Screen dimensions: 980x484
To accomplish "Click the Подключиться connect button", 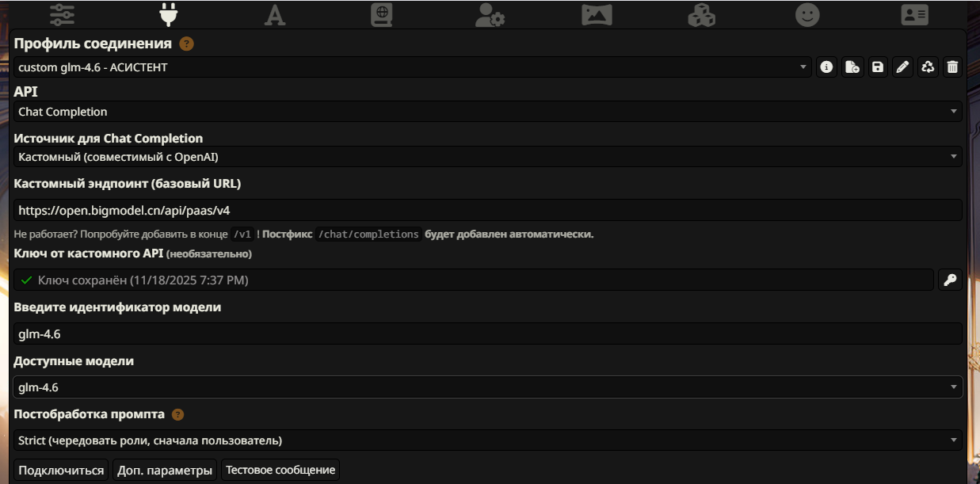I will [x=62, y=470].
